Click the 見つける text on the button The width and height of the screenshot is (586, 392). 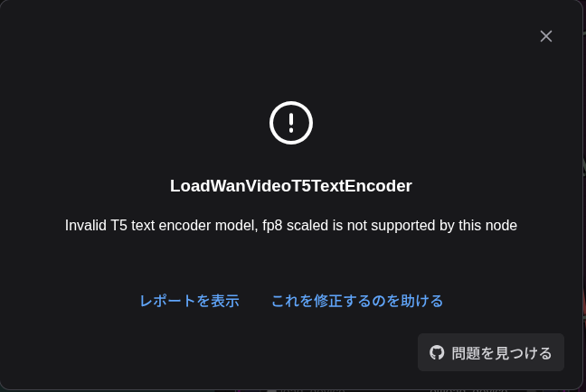click(x=524, y=353)
